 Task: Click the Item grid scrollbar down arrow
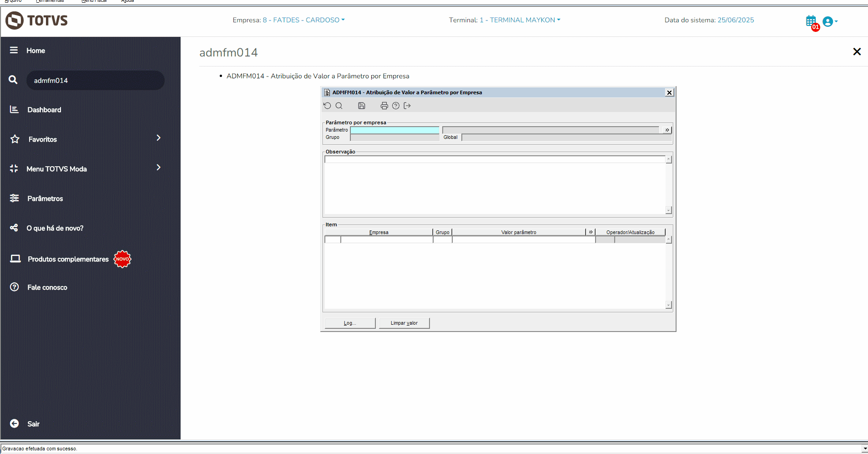point(669,305)
